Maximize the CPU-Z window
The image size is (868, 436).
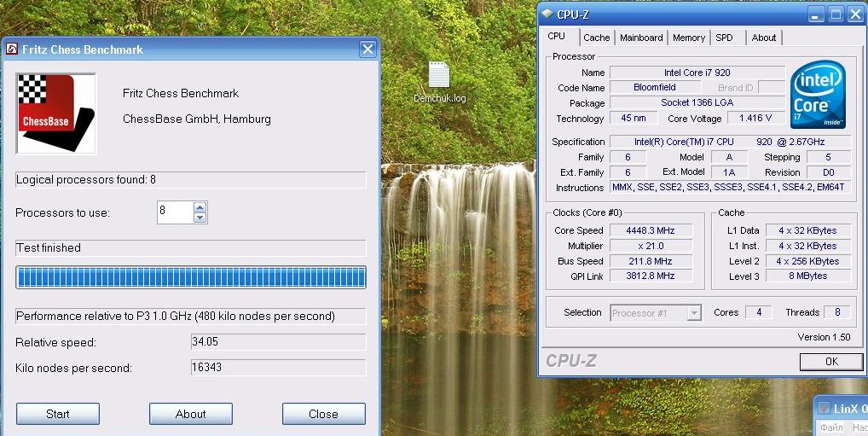[x=836, y=15]
